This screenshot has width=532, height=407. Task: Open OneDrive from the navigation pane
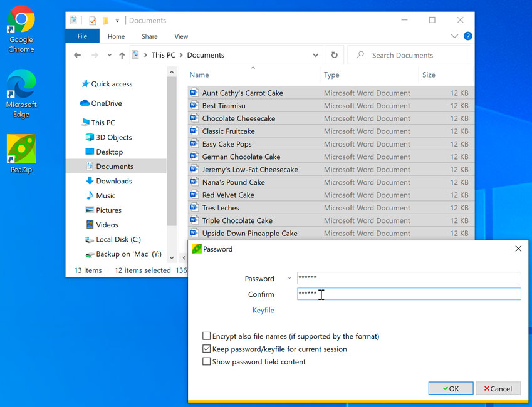tap(103, 103)
